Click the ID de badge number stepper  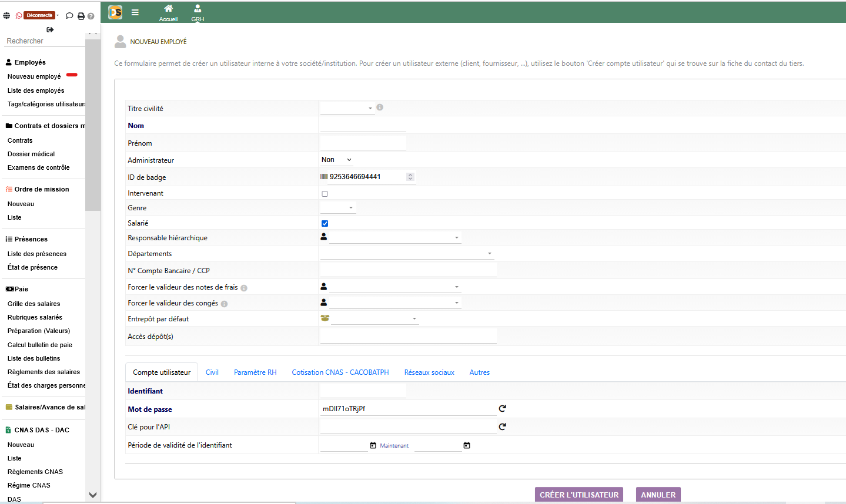(410, 177)
